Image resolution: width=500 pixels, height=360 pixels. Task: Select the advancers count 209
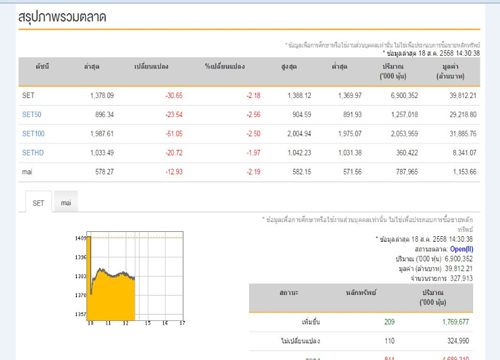click(x=389, y=322)
